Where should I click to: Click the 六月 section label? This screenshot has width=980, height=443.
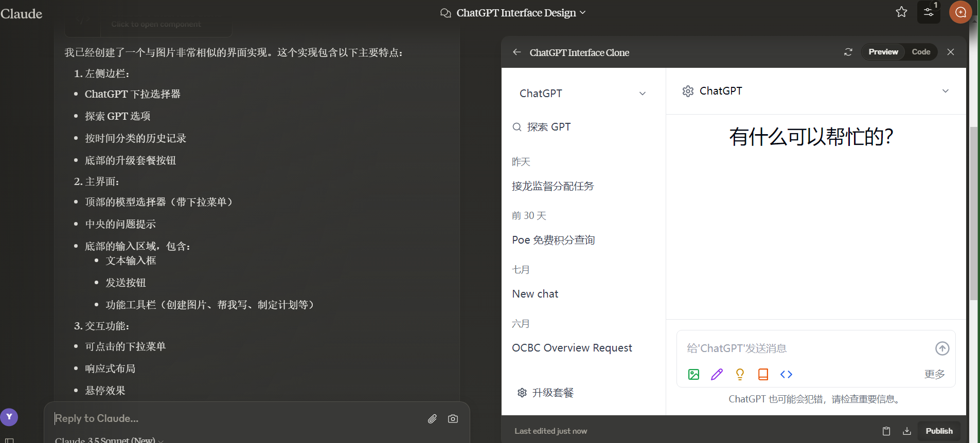(x=521, y=324)
